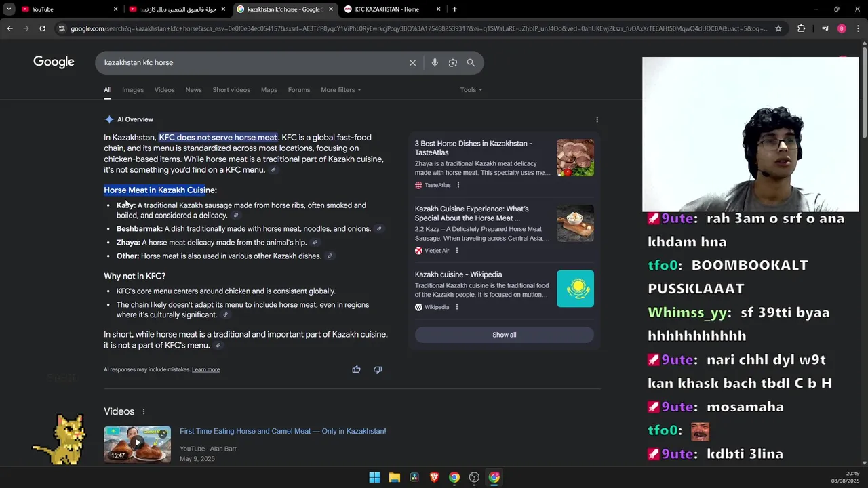Expand the More filters dropdown
This screenshot has width=868, height=488.
pyautogui.click(x=340, y=90)
